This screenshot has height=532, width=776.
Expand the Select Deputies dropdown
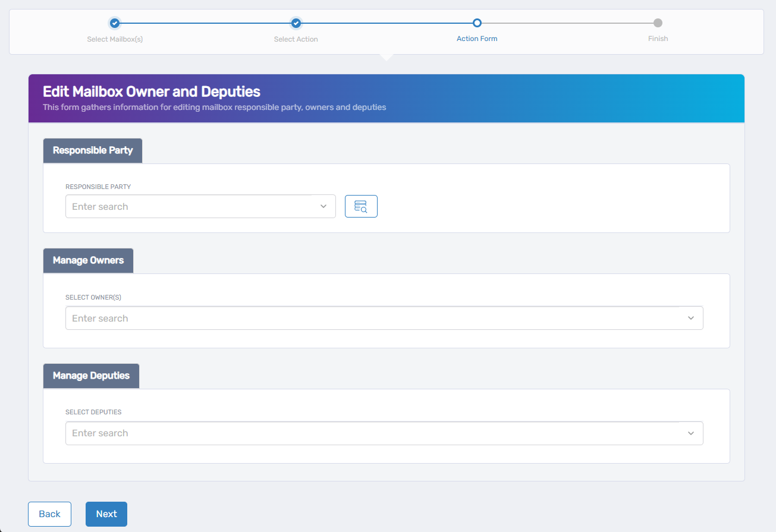point(691,433)
